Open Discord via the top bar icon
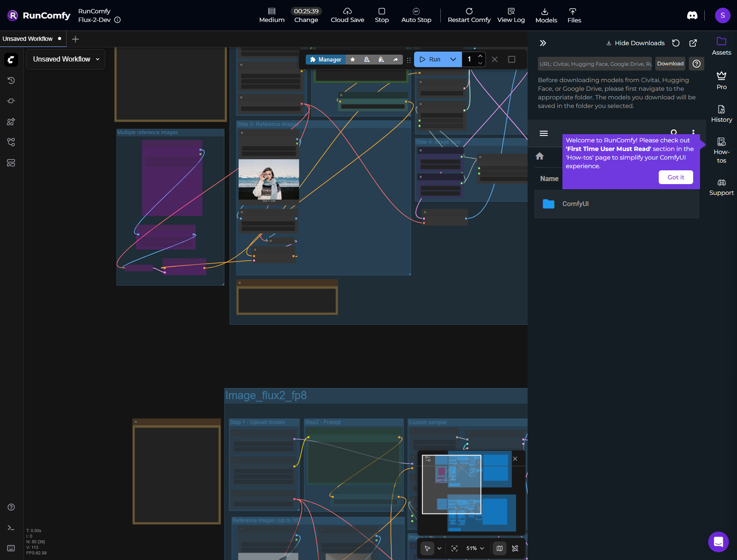 click(692, 15)
